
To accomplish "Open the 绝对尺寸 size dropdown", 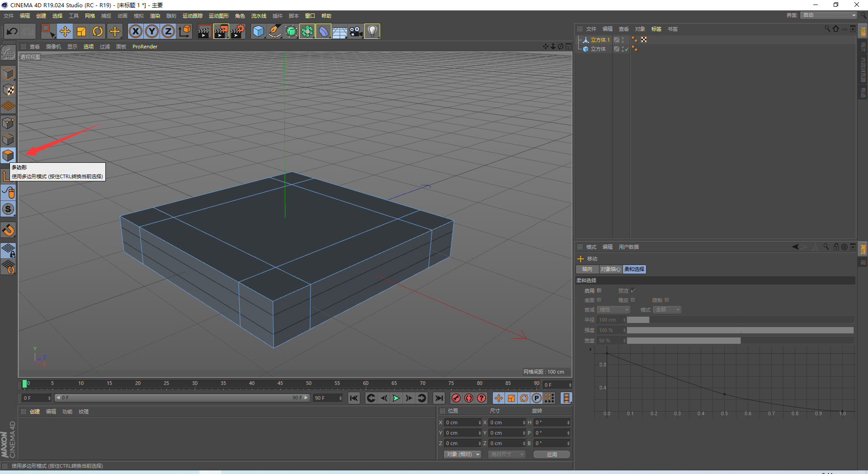I will pyautogui.click(x=507, y=455).
